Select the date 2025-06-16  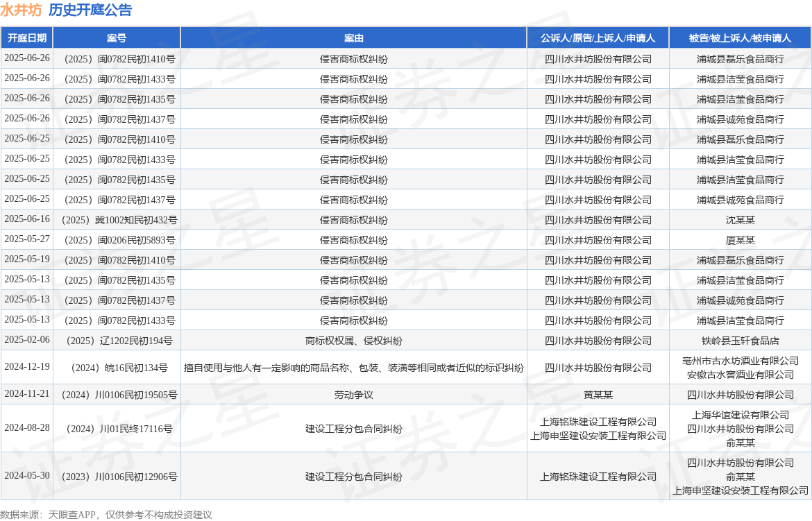coord(27,219)
